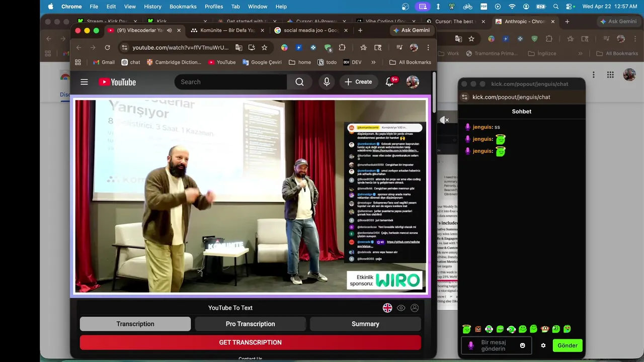644x362 pixels.
Task: Bookmark the YouTube page with star
Action: [x=264, y=47]
